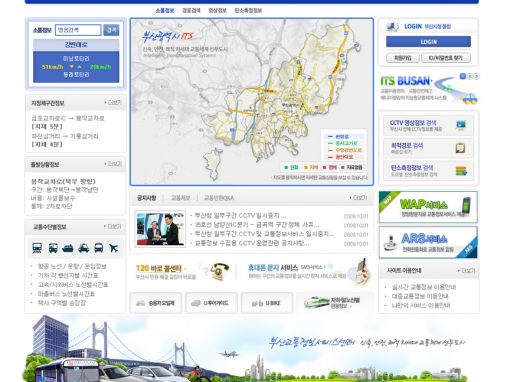
Task: Click the blue LOGIN button
Action: click(x=428, y=42)
